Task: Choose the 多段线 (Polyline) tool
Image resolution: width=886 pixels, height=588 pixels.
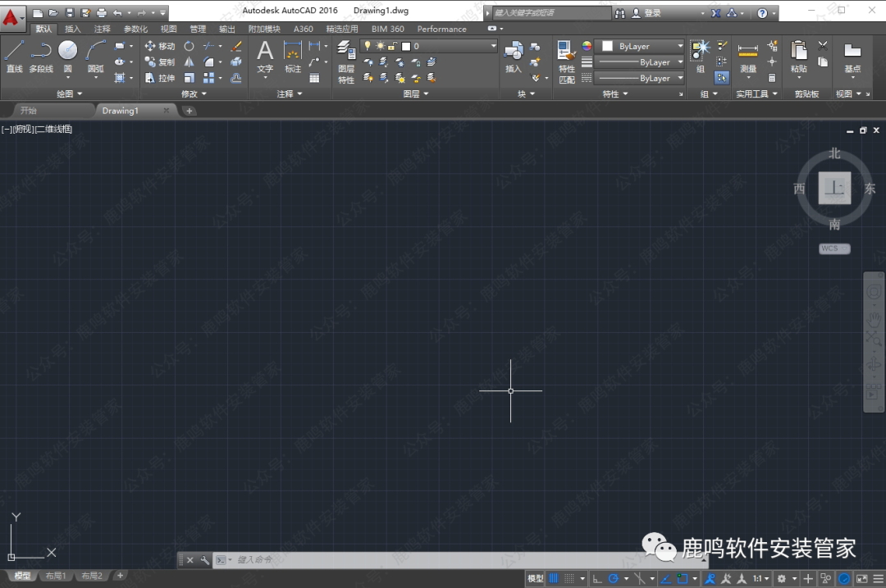Action: click(40, 56)
